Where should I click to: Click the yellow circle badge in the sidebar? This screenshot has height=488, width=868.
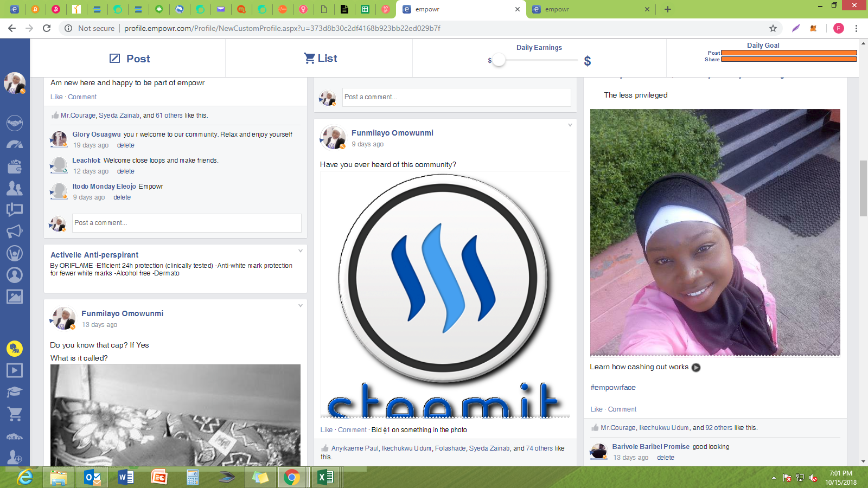pyautogui.click(x=15, y=348)
